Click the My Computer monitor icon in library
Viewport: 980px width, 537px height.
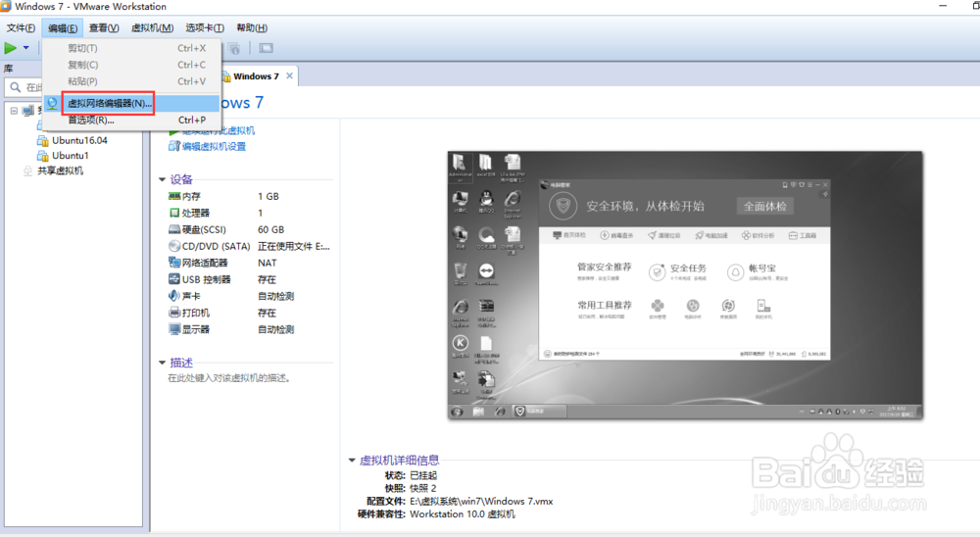point(28,111)
